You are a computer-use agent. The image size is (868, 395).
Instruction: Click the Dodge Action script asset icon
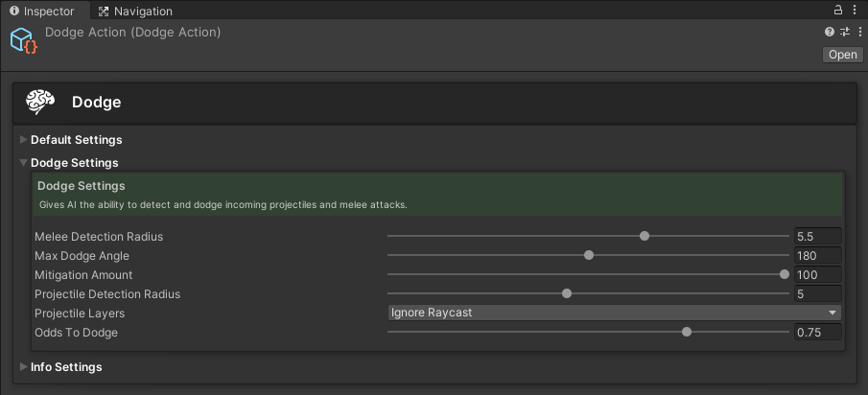coord(23,41)
